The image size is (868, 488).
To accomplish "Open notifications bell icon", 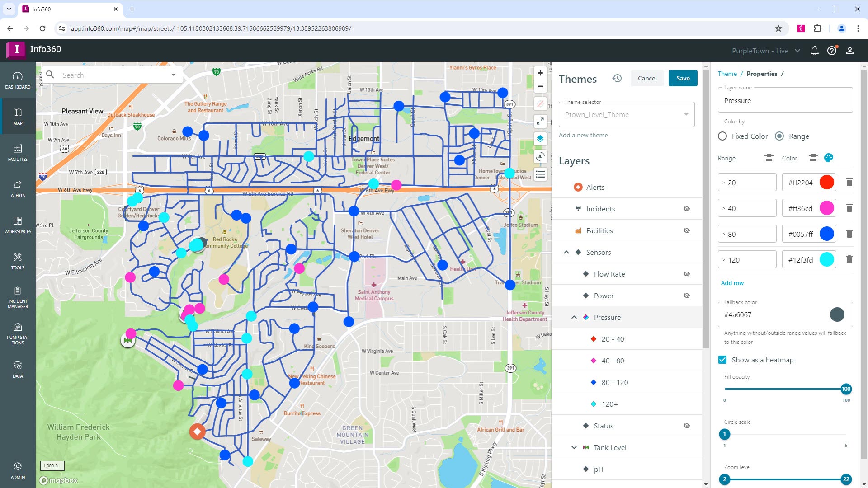I will pos(814,51).
